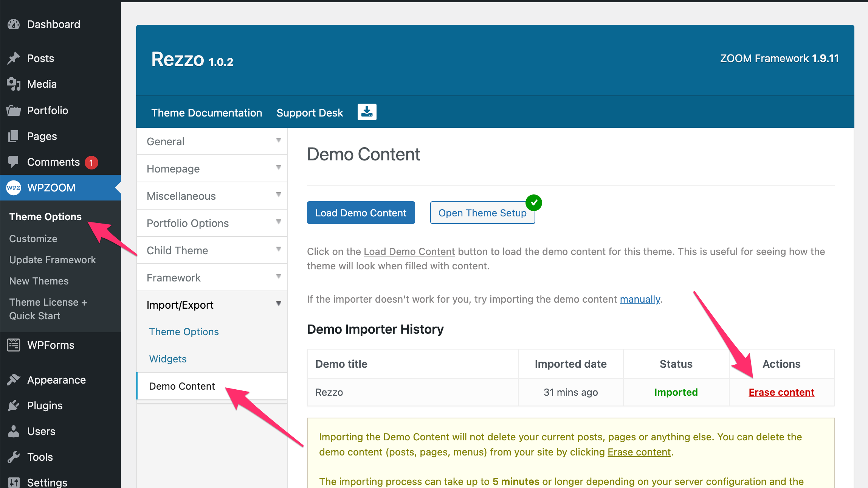Click the download icon beside Support Desk

click(x=367, y=112)
